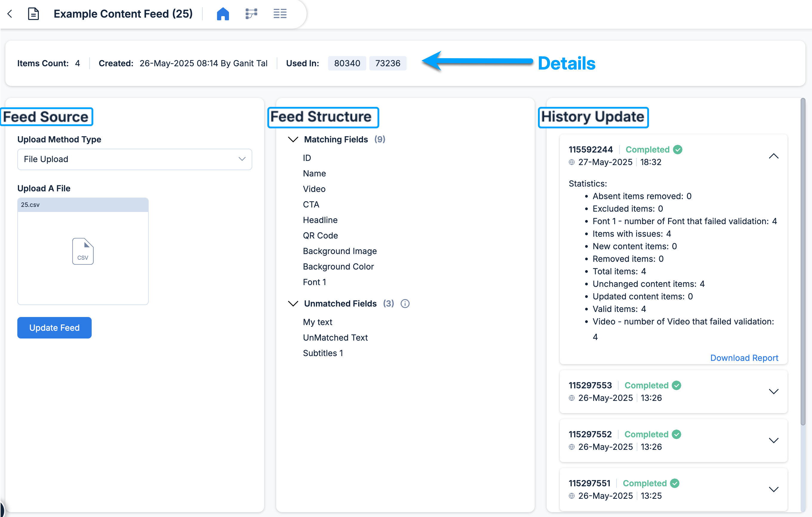This screenshot has height=517, width=812.
Task: Click the Absent items removed statistic
Action: point(642,196)
